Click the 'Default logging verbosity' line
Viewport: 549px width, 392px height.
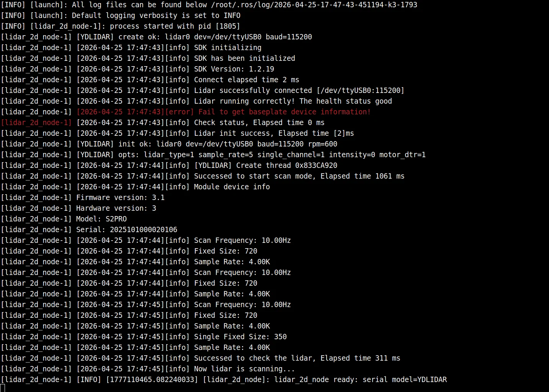pos(121,16)
